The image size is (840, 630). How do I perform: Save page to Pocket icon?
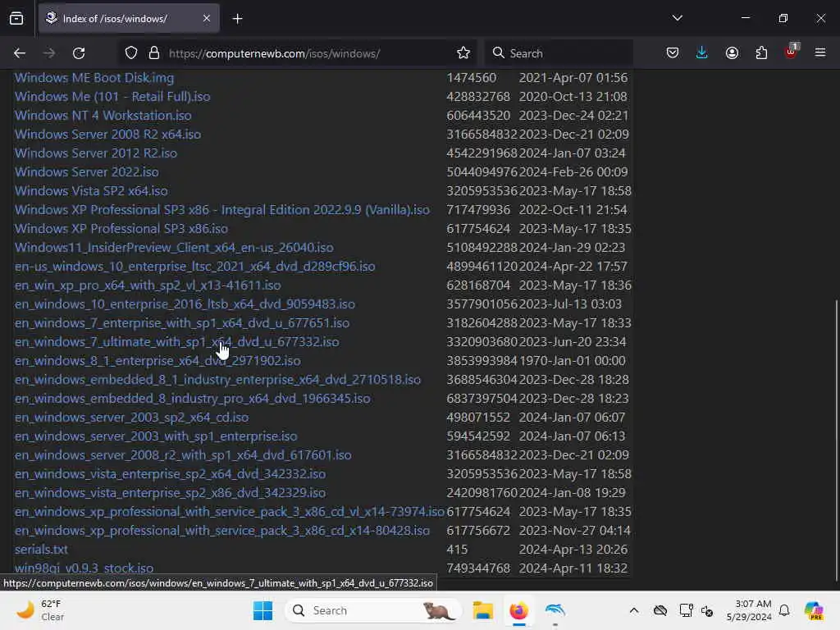click(x=673, y=53)
